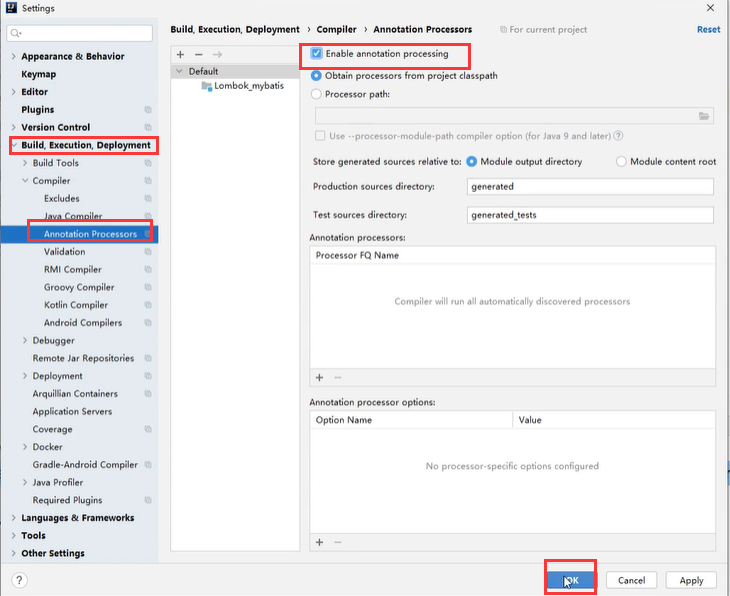Select Module content root radio button
This screenshot has height=596, width=730.
(x=621, y=162)
